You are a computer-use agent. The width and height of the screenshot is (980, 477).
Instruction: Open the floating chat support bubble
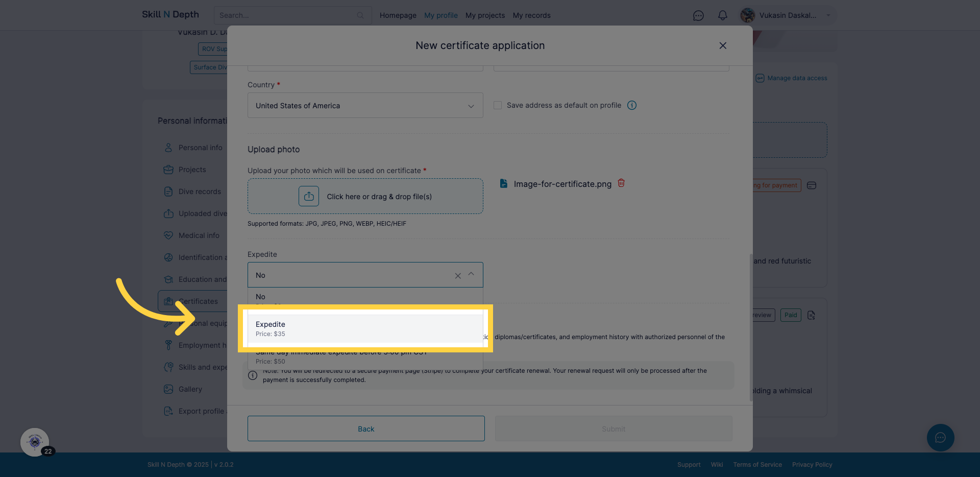pos(940,438)
